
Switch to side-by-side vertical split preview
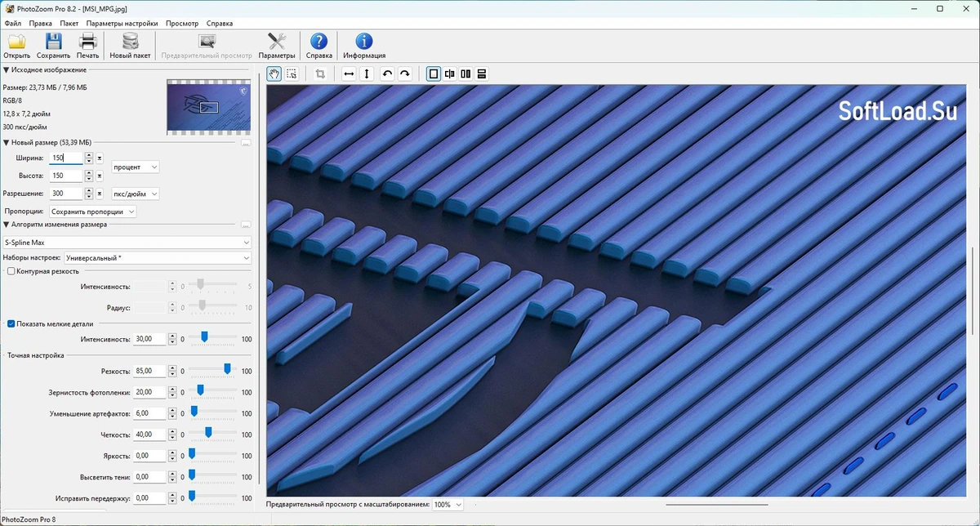(465, 74)
